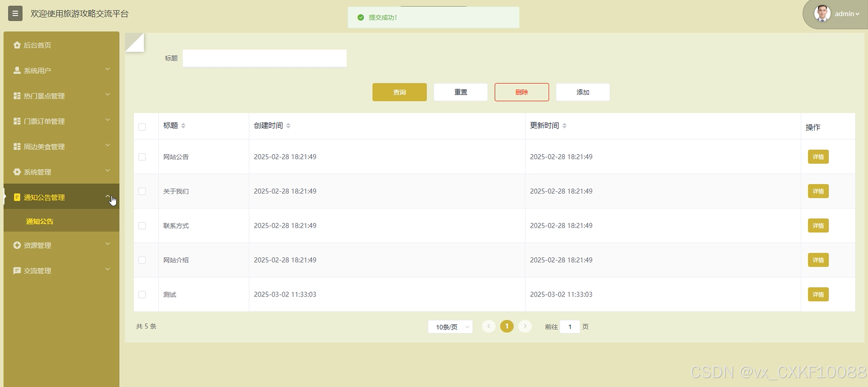The width and height of the screenshot is (868, 387).
Task: Click the home icon beside 后台首页
Action: coord(17,45)
